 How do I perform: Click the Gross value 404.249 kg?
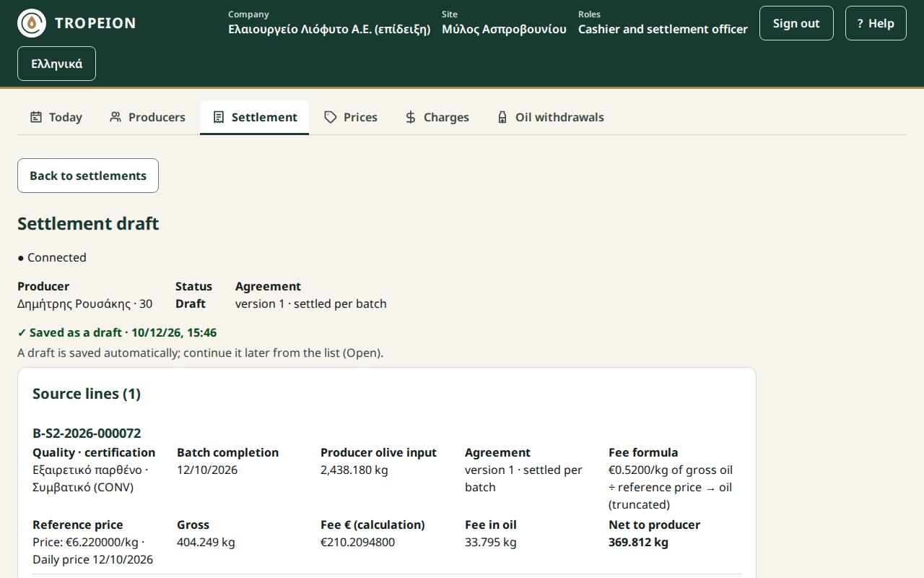pyautogui.click(x=206, y=542)
